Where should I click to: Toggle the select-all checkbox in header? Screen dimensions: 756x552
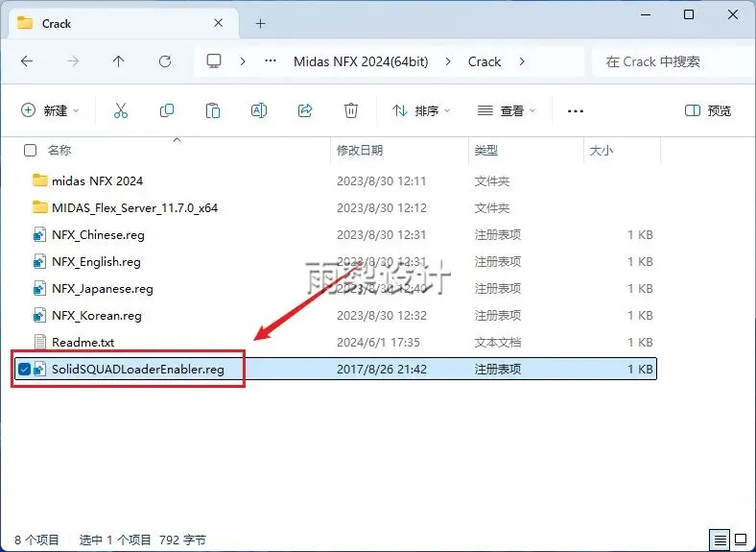point(30,151)
